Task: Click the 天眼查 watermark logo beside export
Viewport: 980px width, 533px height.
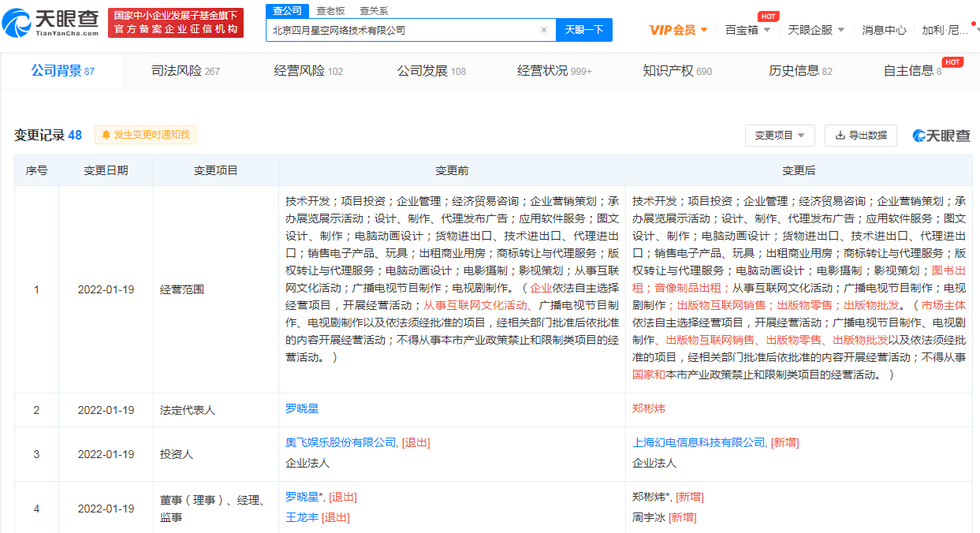Action: coord(941,136)
